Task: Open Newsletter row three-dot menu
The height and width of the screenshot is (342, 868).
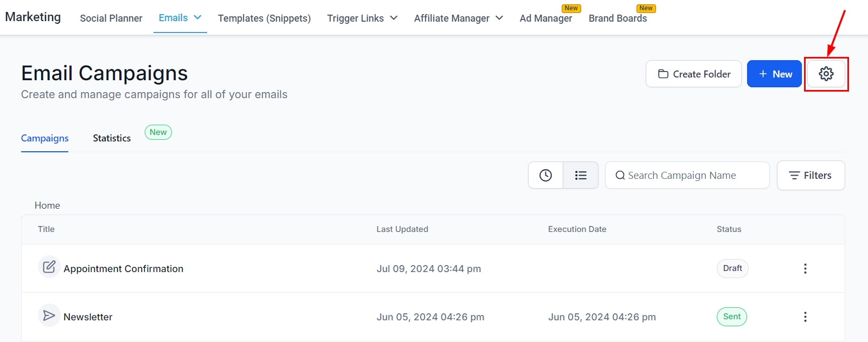Action: [805, 317]
